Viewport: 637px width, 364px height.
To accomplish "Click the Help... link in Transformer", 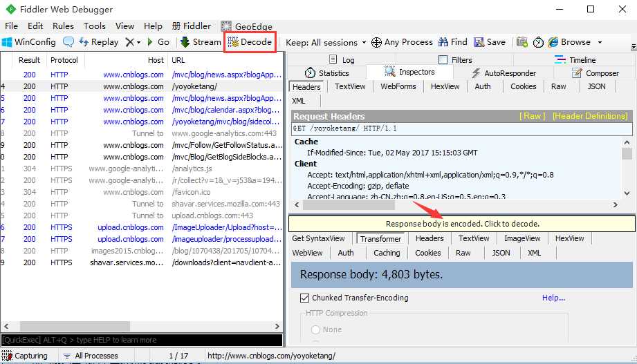I will 553,298.
